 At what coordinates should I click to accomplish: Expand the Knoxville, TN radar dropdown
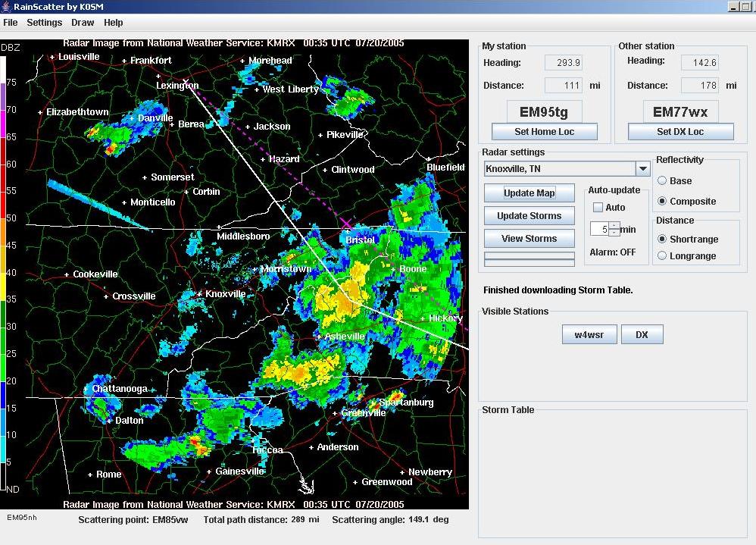(642, 169)
